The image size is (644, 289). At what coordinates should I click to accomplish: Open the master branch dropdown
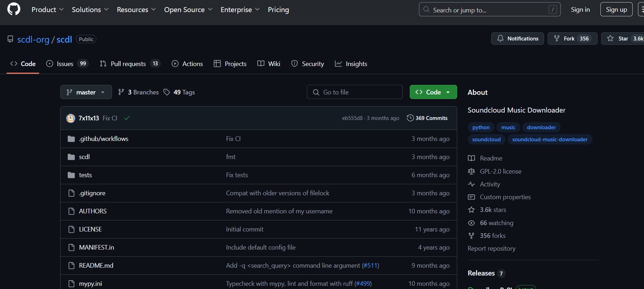click(86, 92)
